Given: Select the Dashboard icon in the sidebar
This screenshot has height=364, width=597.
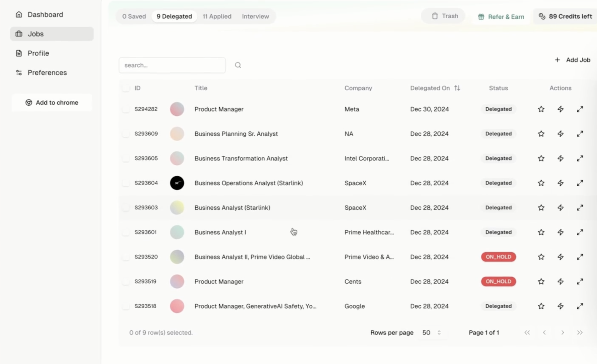Looking at the screenshot, I should (19, 14).
